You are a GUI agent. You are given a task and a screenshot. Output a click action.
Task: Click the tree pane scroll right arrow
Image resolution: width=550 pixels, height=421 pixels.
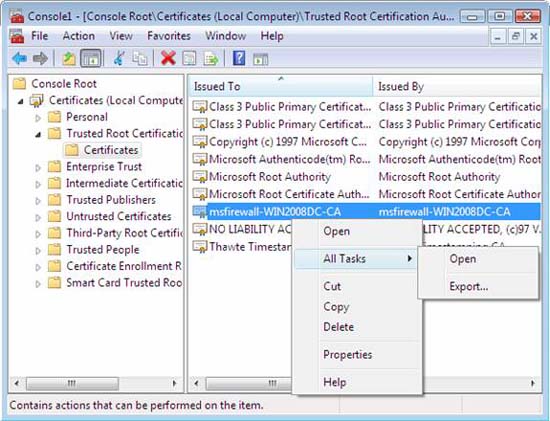click(174, 383)
